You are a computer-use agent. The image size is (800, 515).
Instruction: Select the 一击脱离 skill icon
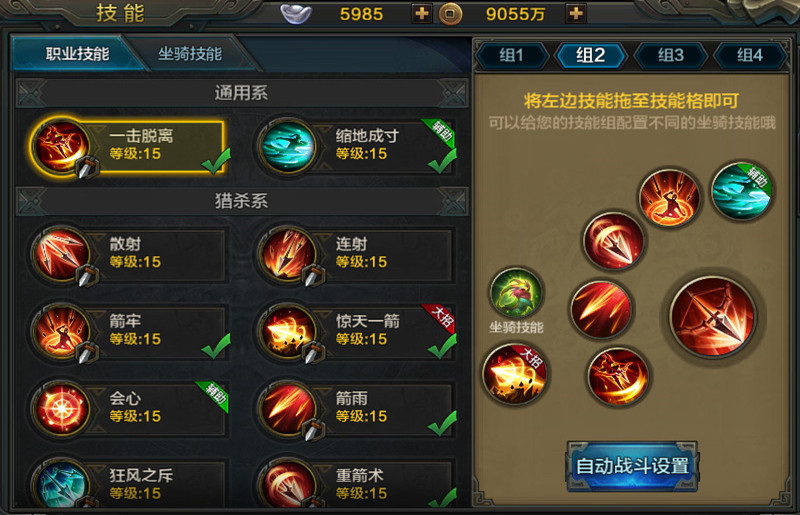[61, 146]
